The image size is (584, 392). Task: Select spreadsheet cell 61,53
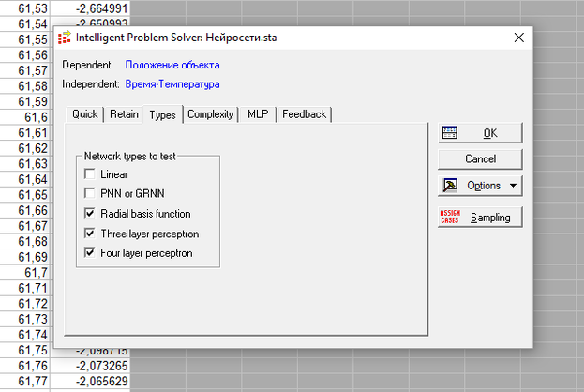[x=24, y=8]
